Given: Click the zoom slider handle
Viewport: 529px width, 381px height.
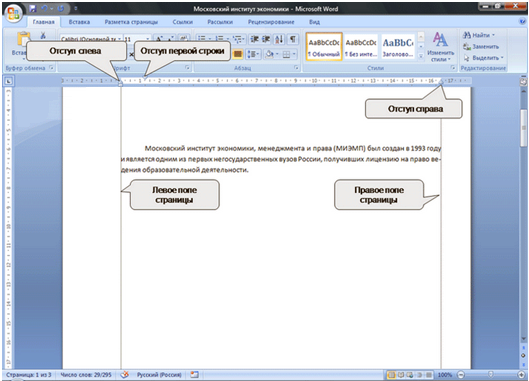Looking at the screenshot, I should [x=491, y=375].
